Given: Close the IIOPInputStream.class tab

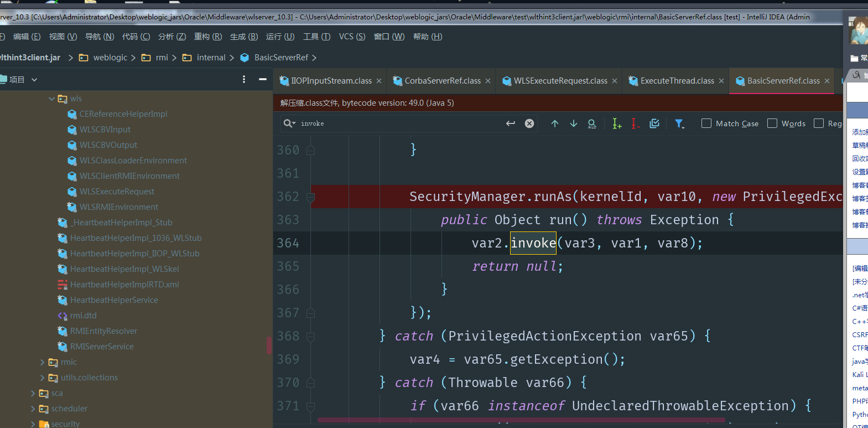Looking at the screenshot, I should click(x=379, y=81).
